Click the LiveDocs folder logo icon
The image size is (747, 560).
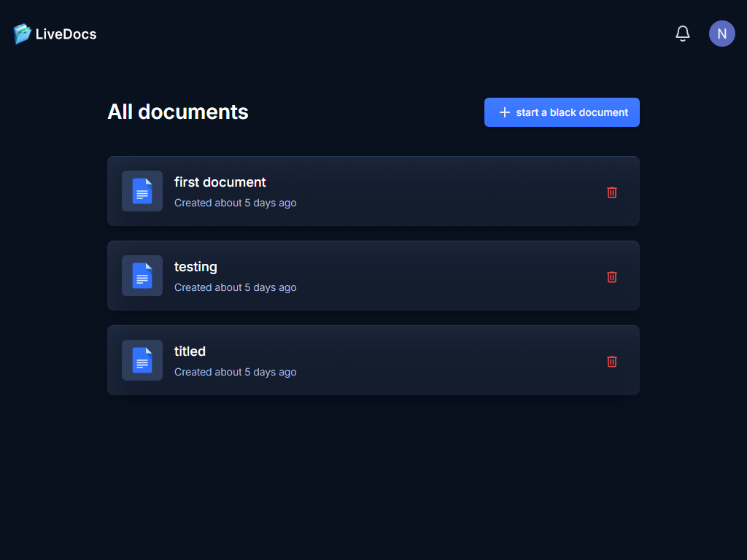22,34
